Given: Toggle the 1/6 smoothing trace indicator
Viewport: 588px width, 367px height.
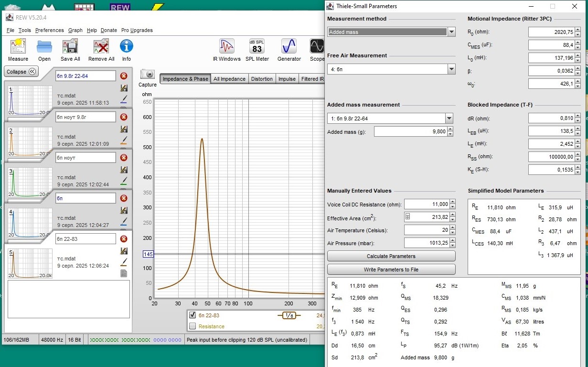Looking at the screenshot, I should 289,315.
